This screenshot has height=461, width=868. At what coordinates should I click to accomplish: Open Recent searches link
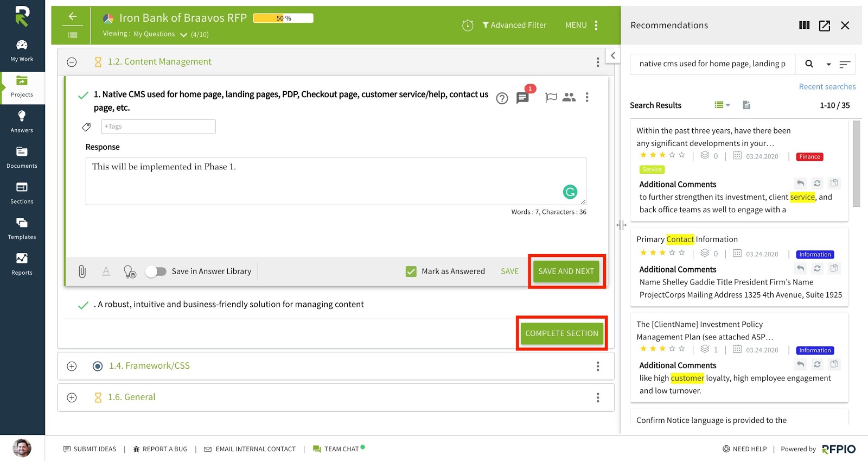pos(827,87)
